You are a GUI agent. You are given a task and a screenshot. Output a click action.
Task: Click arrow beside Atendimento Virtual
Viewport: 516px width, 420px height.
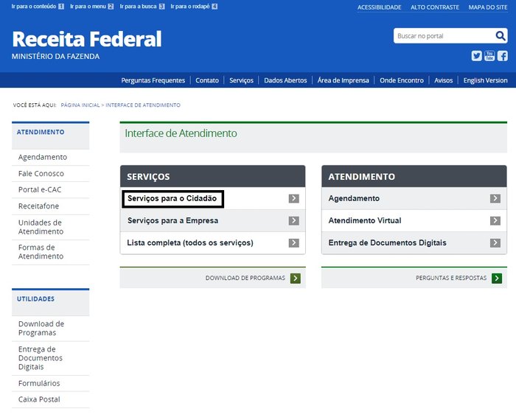(495, 221)
